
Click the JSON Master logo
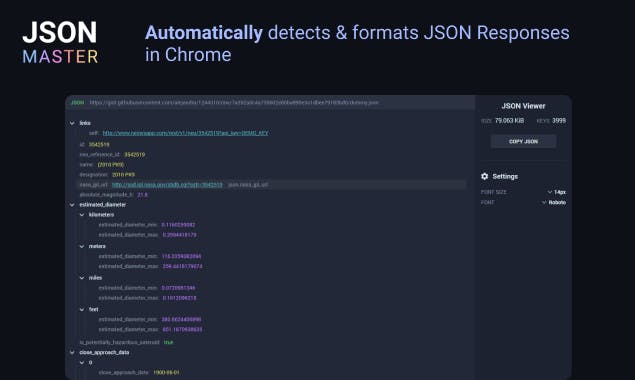[x=60, y=42]
